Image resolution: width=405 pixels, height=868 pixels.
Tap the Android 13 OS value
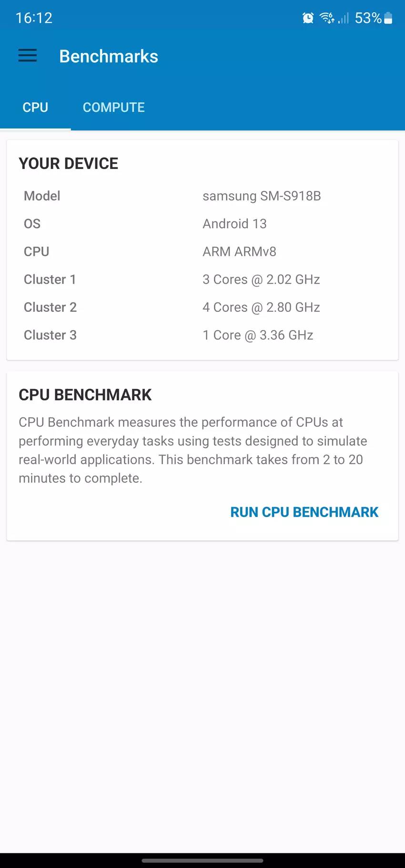pyautogui.click(x=234, y=224)
